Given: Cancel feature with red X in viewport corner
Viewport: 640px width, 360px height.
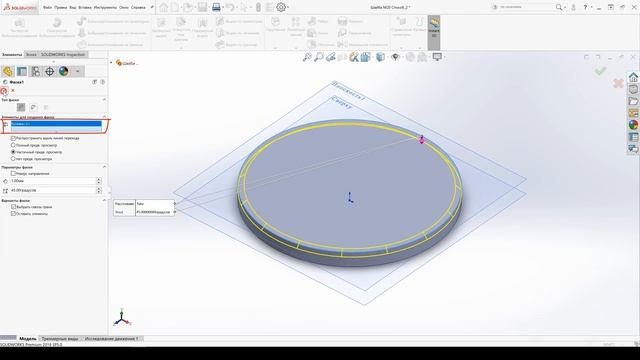Looking at the screenshot, I should (618, 83).
